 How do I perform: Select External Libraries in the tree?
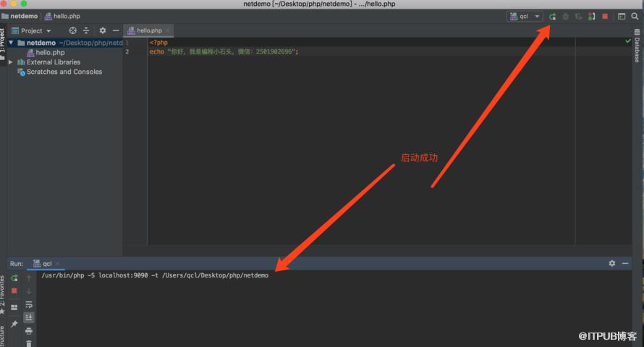[x=49, y=62]
